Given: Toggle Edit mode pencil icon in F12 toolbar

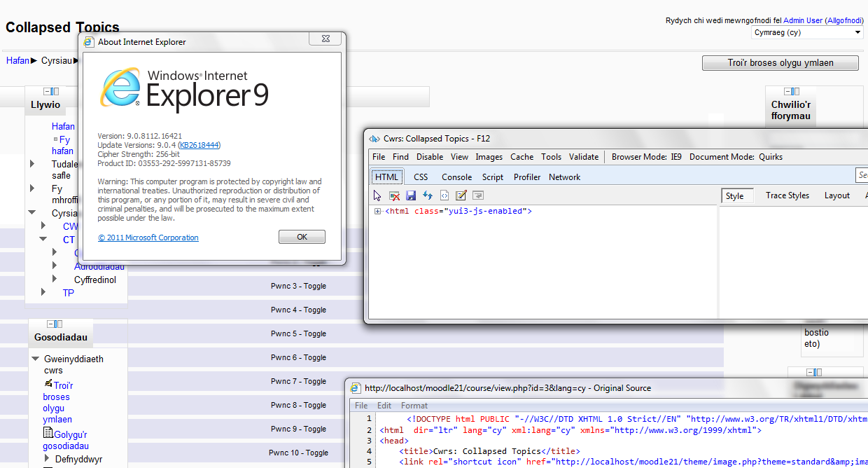Looking at the screenshot, I should (461, 195).
